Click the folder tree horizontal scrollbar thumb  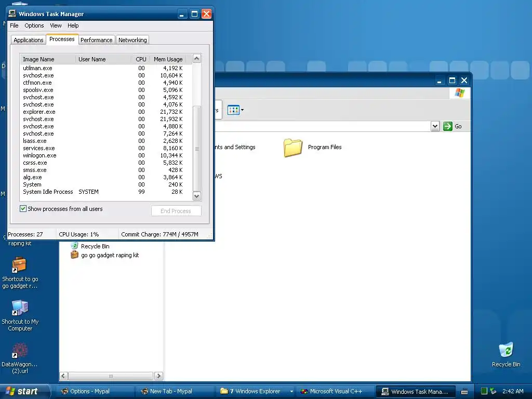point(111,376)
